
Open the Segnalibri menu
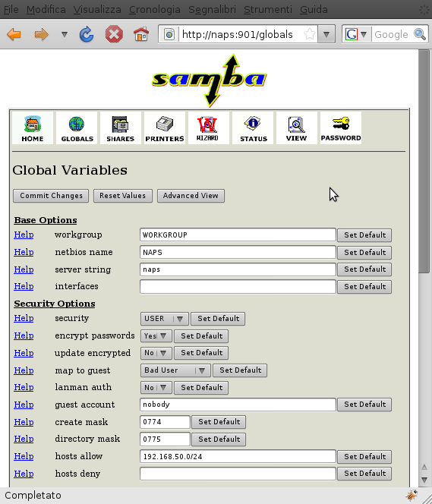[x=212, y=10]
